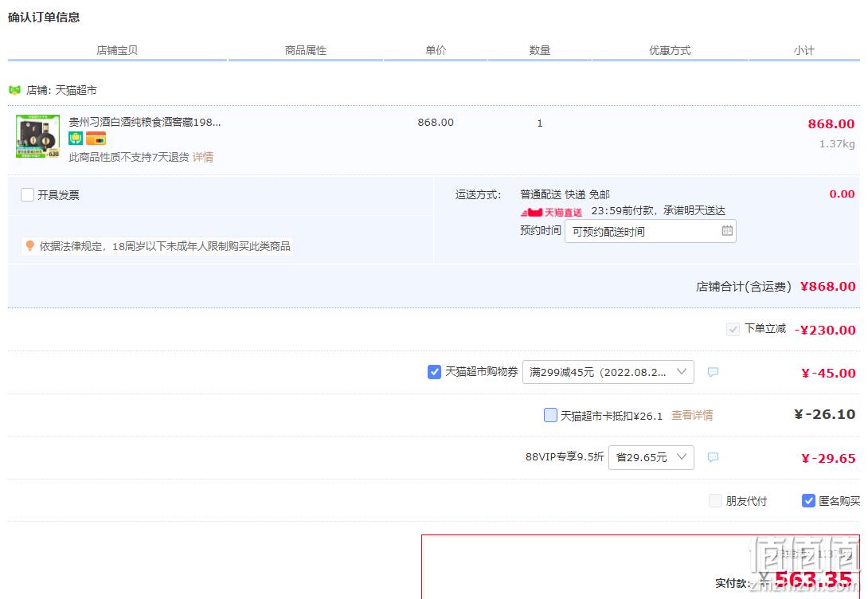Click the 普通配送 快递 免邮 shipping text
Image resolution: width=868 pixels, height=599 pixels.
click(x=565, y=194)
